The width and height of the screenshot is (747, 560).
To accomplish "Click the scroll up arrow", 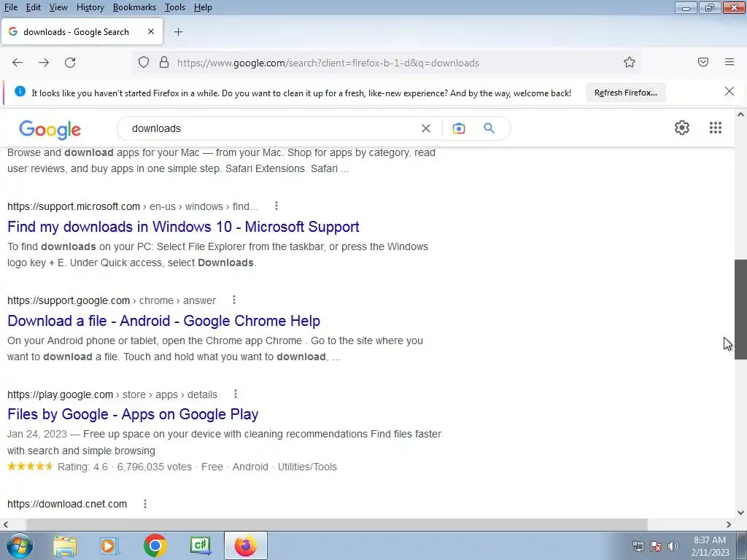I will (x=740, y=114).
